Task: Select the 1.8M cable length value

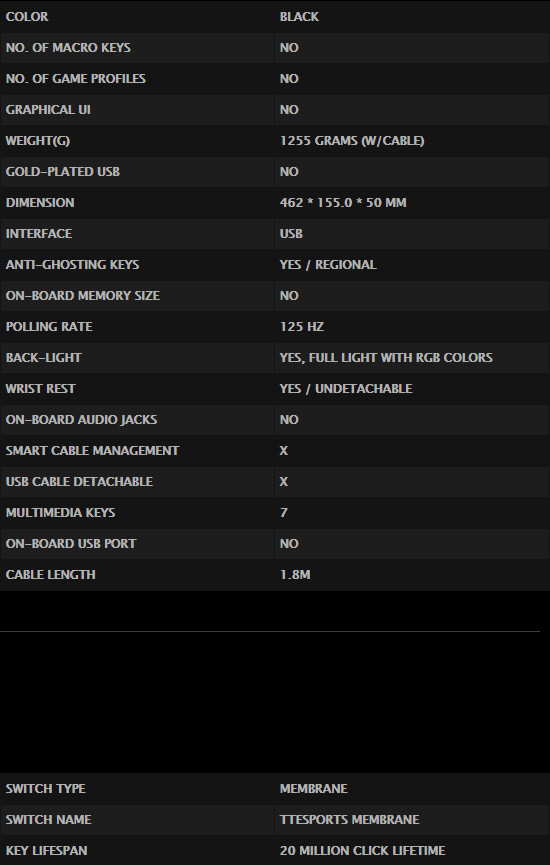Action: point(295,574)
